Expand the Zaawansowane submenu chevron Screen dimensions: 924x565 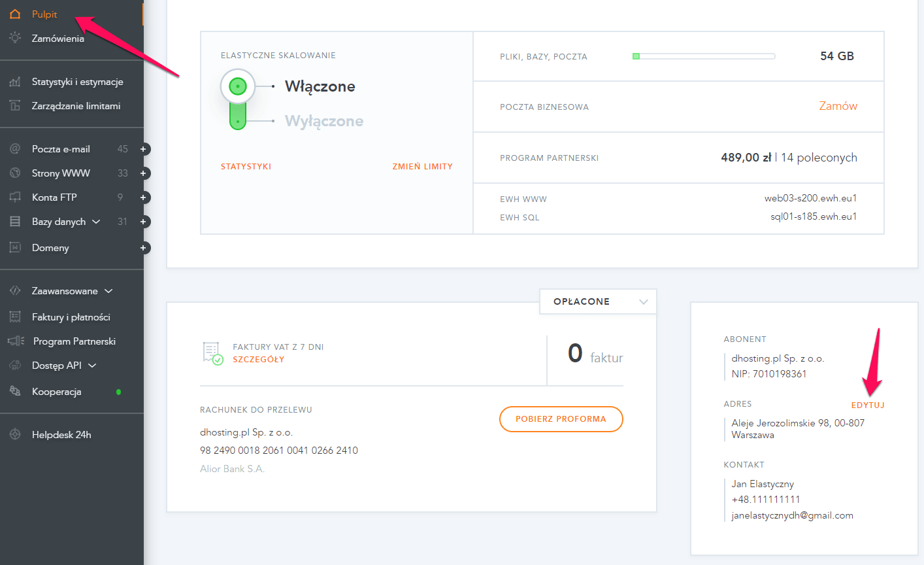[x=108, y=291]
